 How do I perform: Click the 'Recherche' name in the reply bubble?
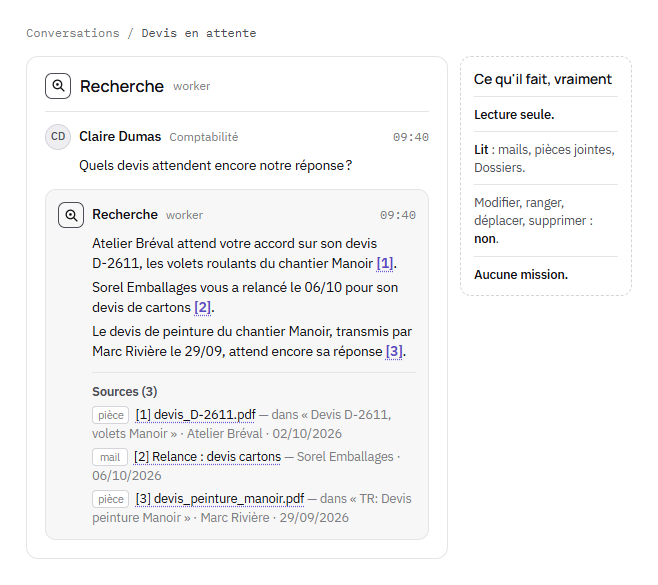pyautogui.click(x=125, y=214)
